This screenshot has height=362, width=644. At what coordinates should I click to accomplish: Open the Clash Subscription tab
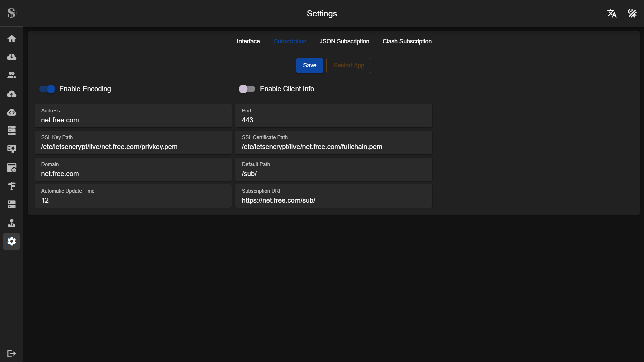[x=407, y=41]
